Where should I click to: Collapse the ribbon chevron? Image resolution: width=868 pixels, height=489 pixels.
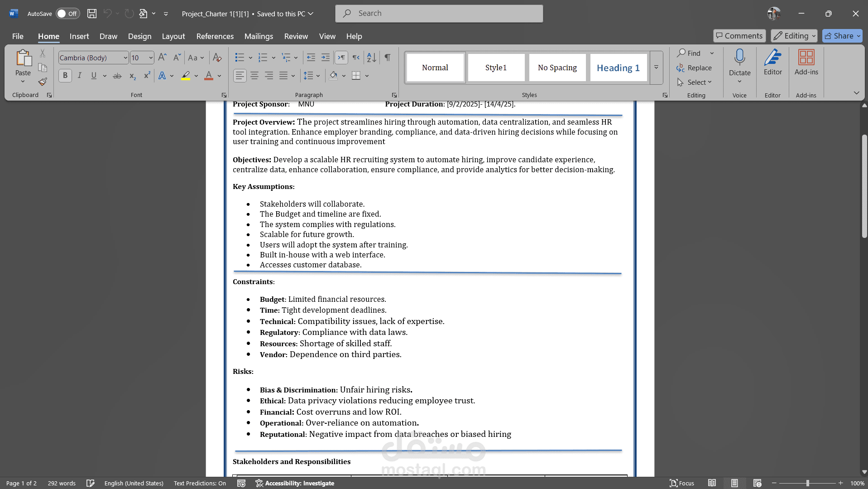pyautogui.click(x=856, y=93)
